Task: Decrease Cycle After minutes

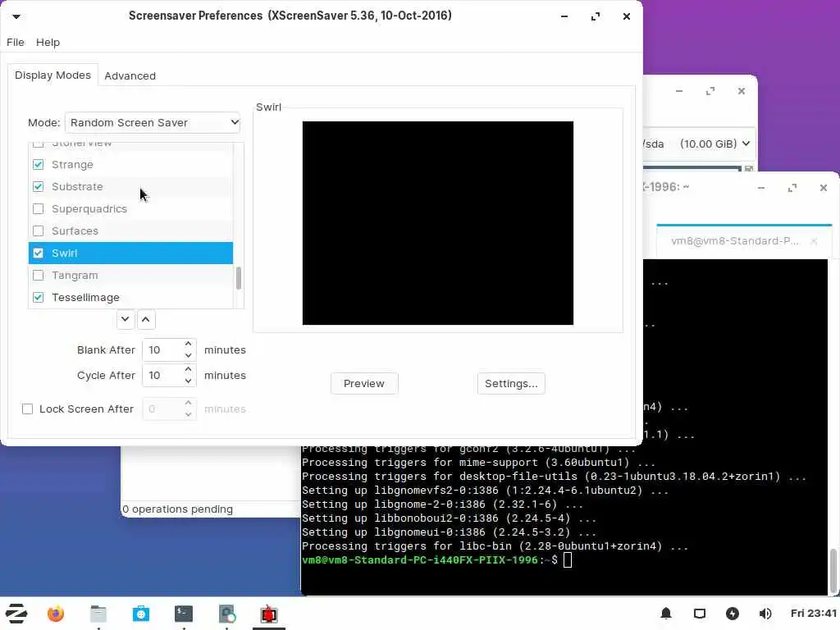Action: pos(188,381)
